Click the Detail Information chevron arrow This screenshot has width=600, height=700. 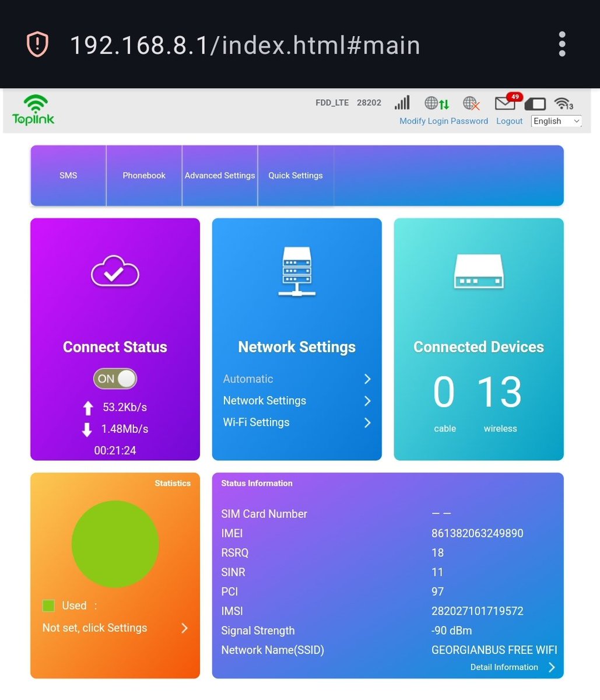coord(552,667)
